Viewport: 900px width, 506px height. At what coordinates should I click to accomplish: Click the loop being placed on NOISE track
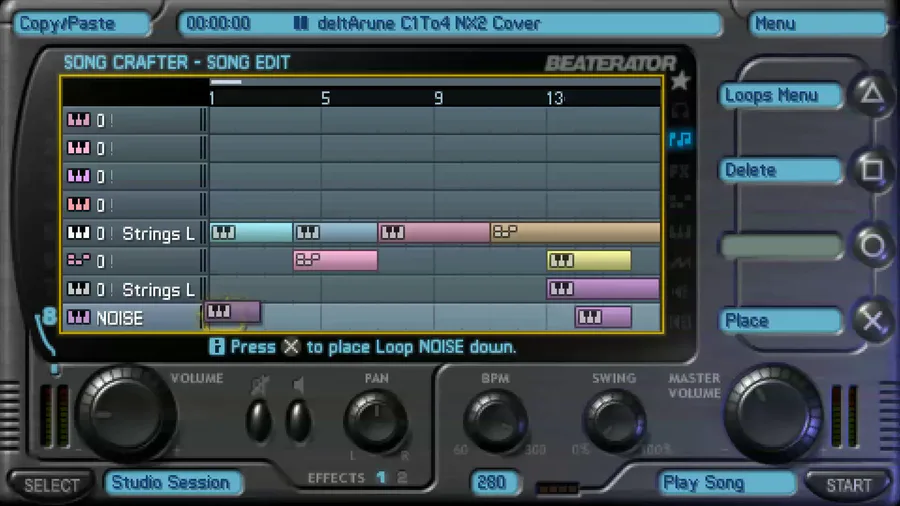point(232,312)
